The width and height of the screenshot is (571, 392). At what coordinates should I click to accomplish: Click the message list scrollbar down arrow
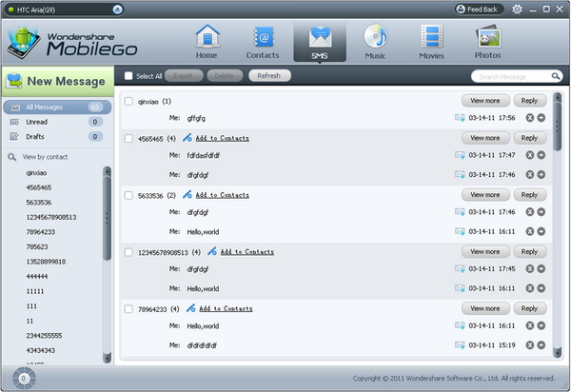(x=557, y=352)
